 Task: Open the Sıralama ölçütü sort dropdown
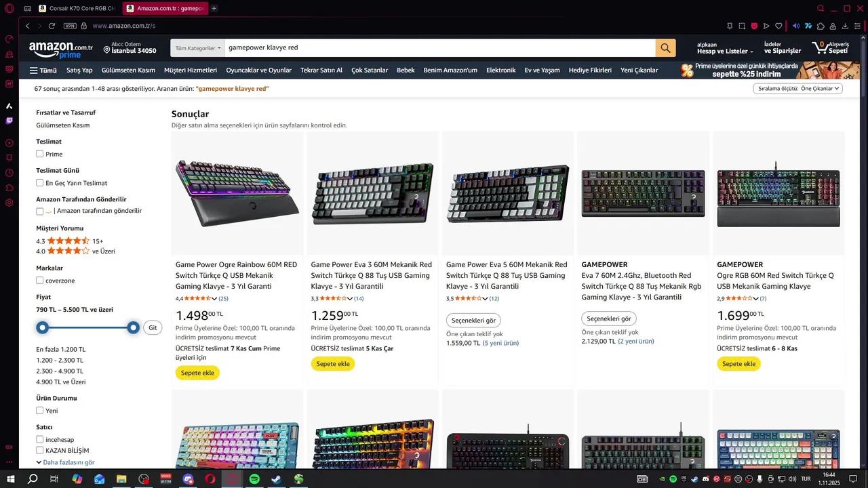(x=797, y=89)
